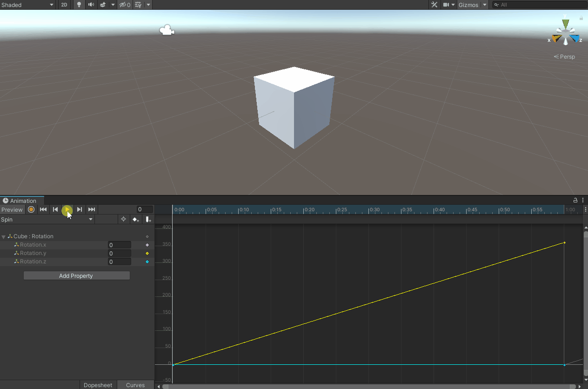Click Rotation.z value field
588x389 pixels.
120,262
